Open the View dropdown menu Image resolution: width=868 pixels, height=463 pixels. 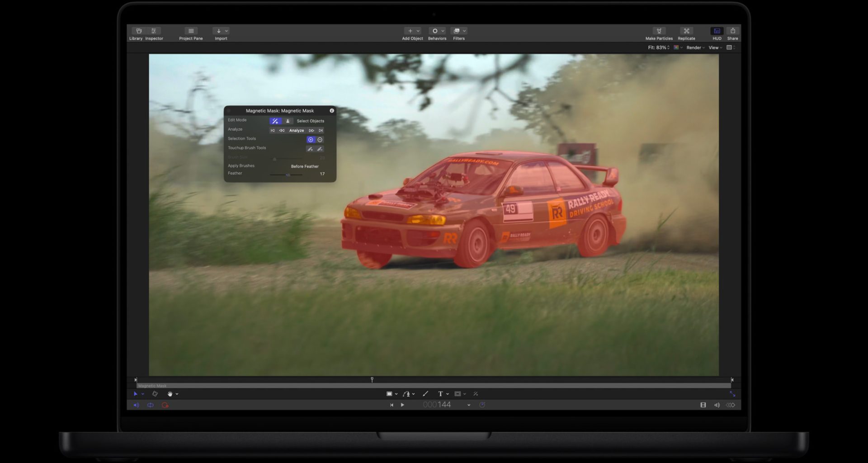715,47
